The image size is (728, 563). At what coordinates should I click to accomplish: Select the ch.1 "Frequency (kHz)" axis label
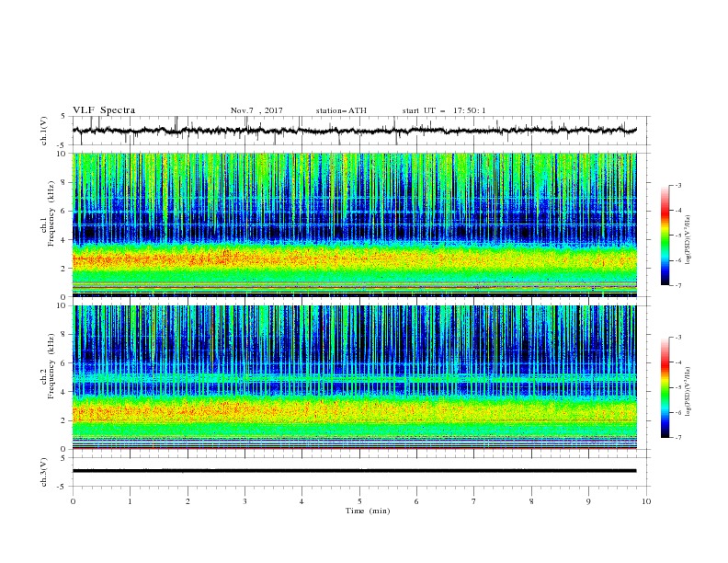[x=51, y=214]
